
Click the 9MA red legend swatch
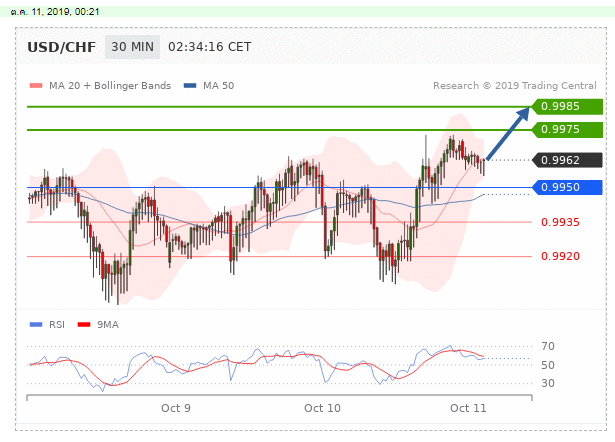(x=84, y=324)
